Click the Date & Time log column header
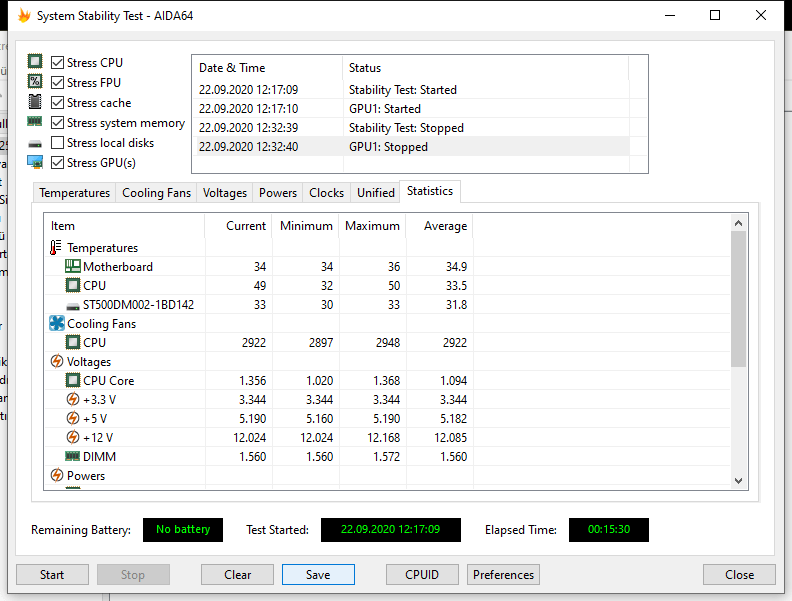792x601 pixels. pos(268,68)
